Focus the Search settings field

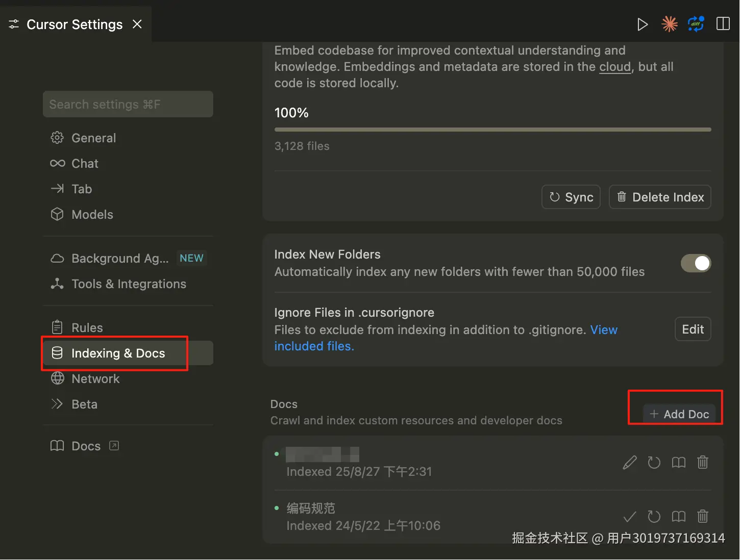click(128, 105)
